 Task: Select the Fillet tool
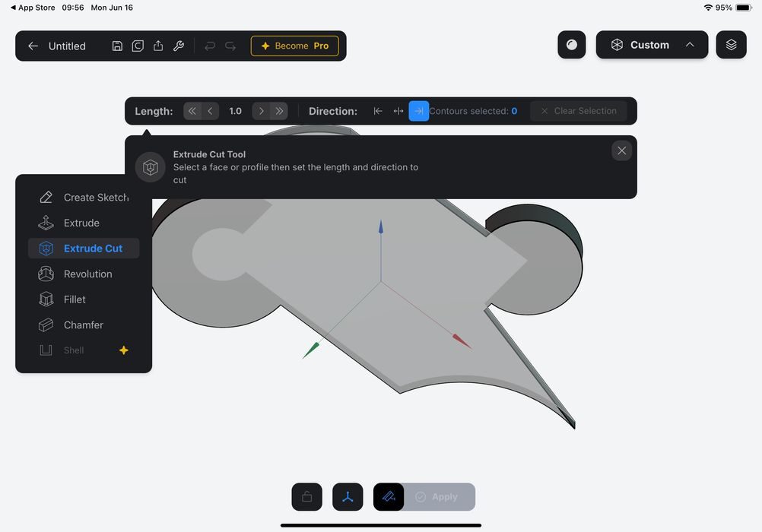(75, 299)
